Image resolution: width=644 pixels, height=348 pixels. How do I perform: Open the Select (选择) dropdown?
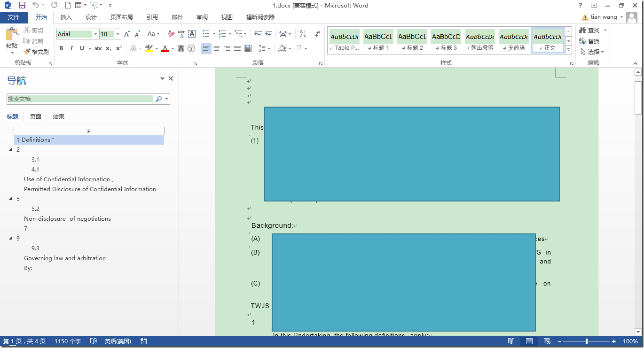coord(592,52)
